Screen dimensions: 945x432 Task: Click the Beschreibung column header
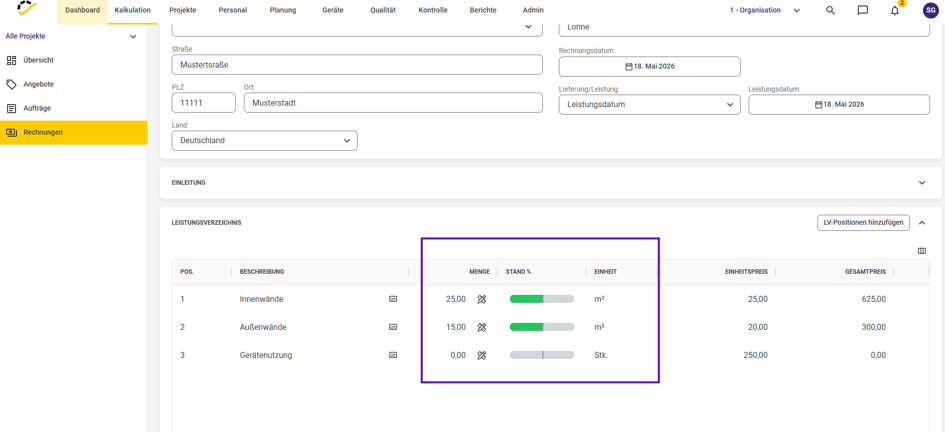point(262,272)
